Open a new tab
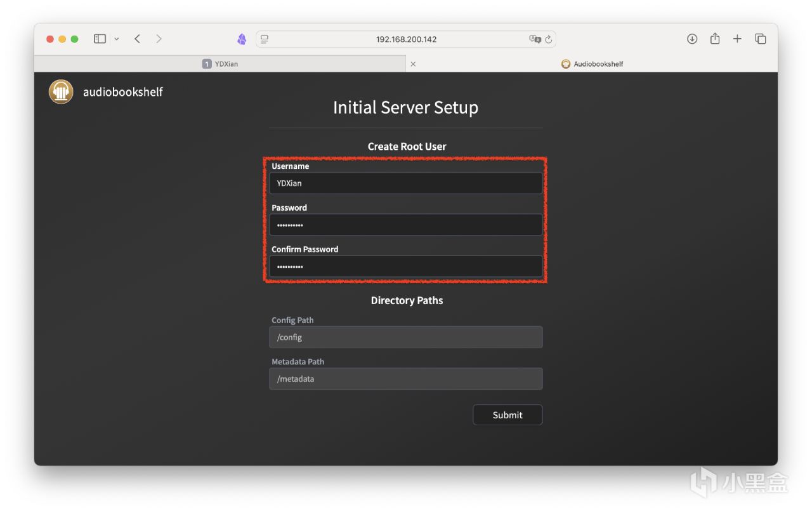The image size is (812, 511). click(737, 39)
